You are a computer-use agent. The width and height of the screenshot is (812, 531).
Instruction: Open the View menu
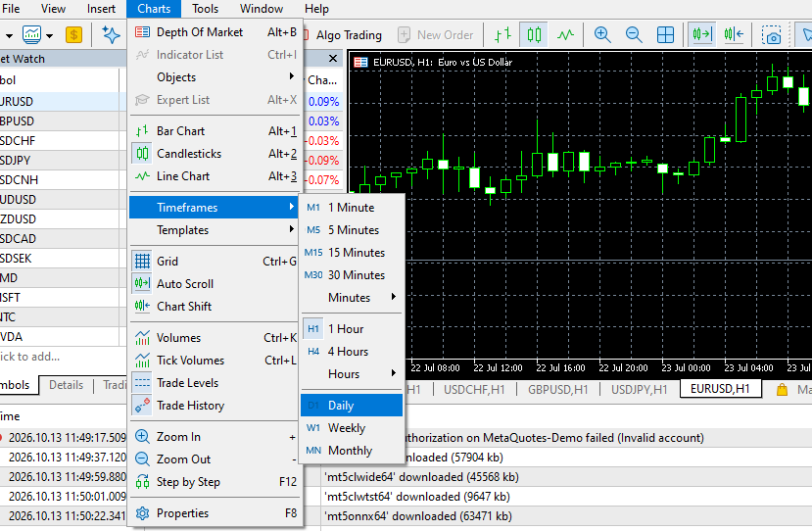coord(53,9)
